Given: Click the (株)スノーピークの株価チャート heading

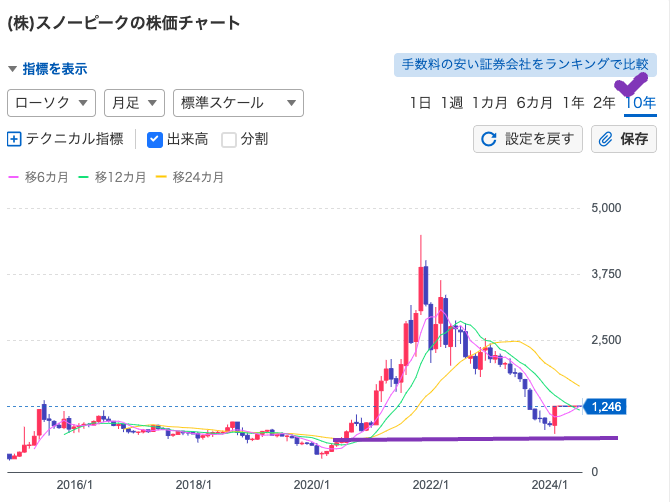Looking at the screenshot, I should click(124, 23).
